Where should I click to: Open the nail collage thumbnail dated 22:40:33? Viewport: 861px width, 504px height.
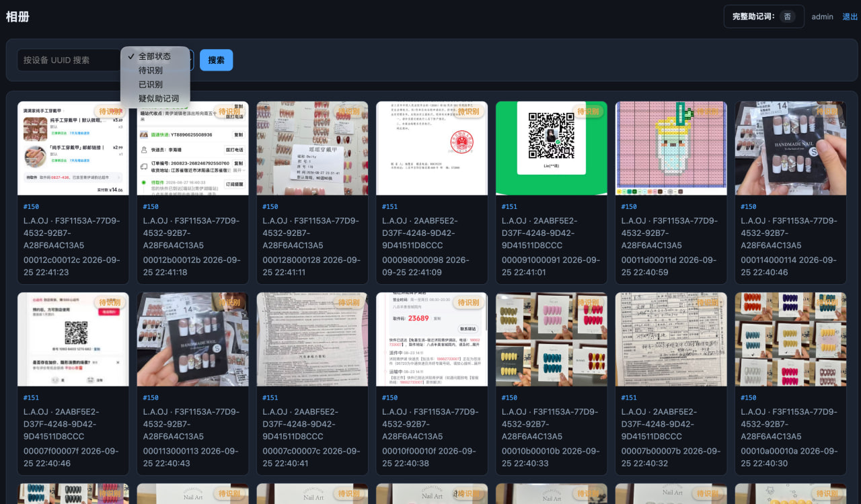pyautogui.click(x=552, y=339)
